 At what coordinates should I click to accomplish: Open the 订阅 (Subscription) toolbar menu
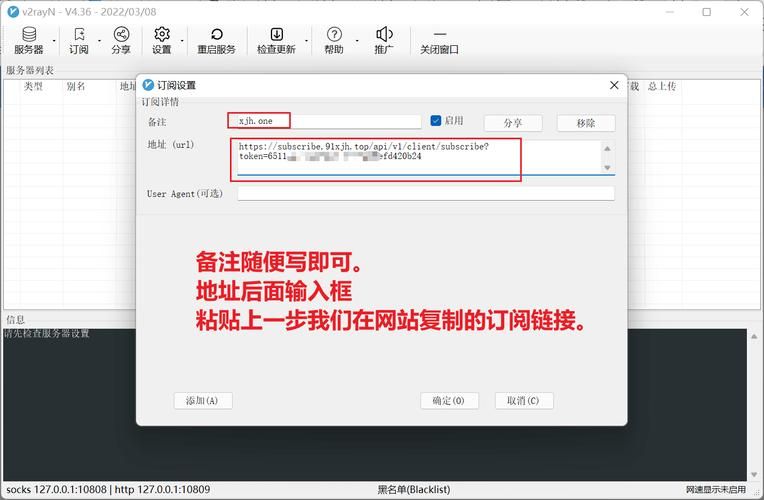(78, 40)
